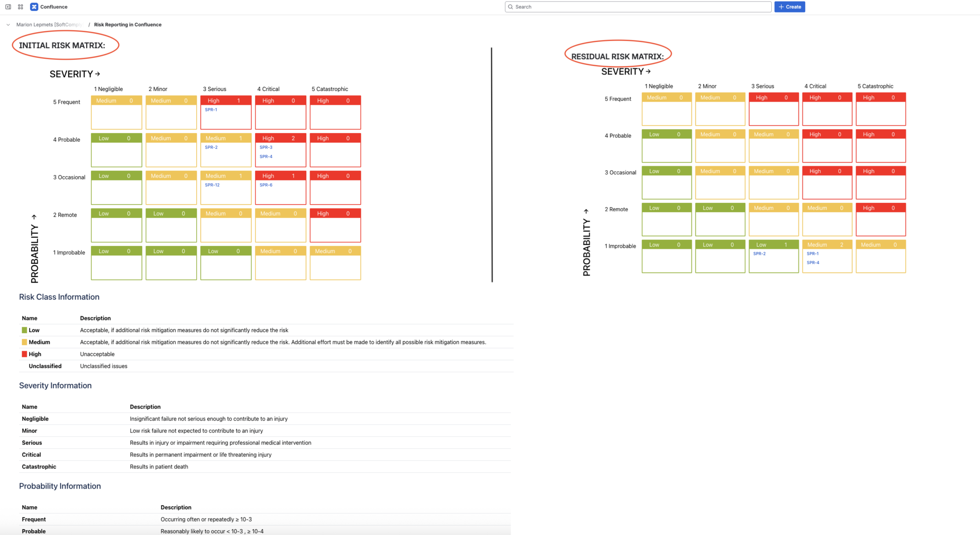Expand the Severity Information section header

point(55,385)
